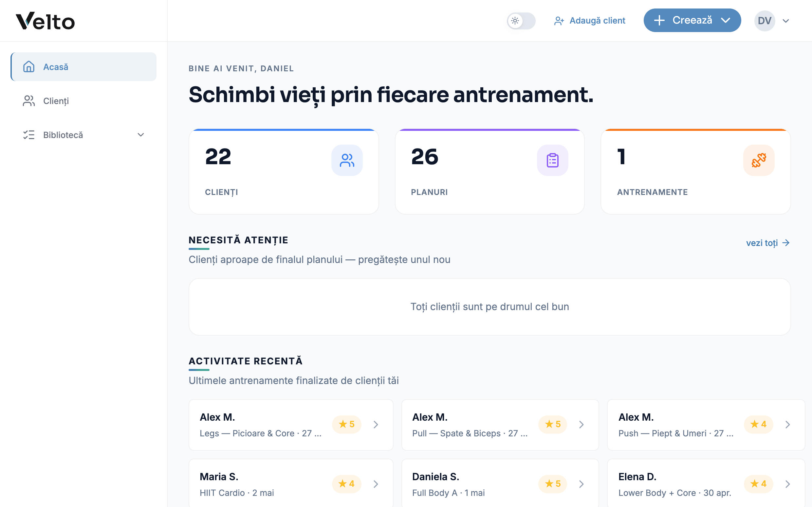Open the Acasă home icon
The height and width of the screenshot is (507, 812).
[29, 67]
